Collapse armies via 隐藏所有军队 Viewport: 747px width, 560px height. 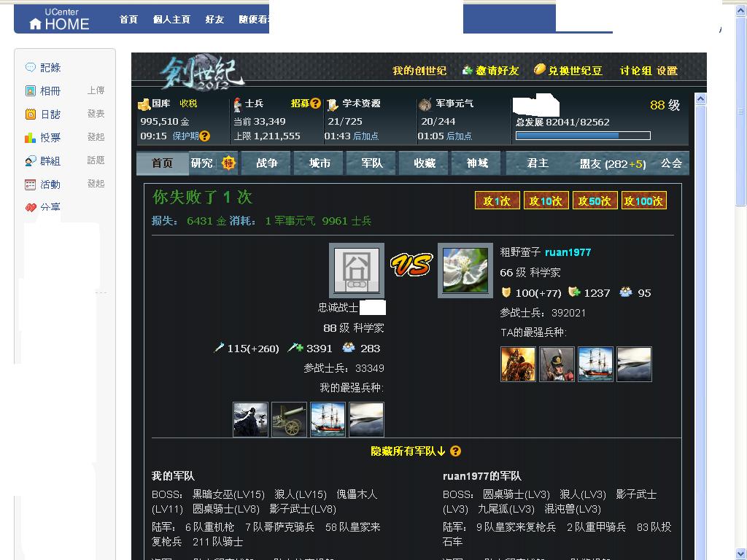(x=409, y=451)
